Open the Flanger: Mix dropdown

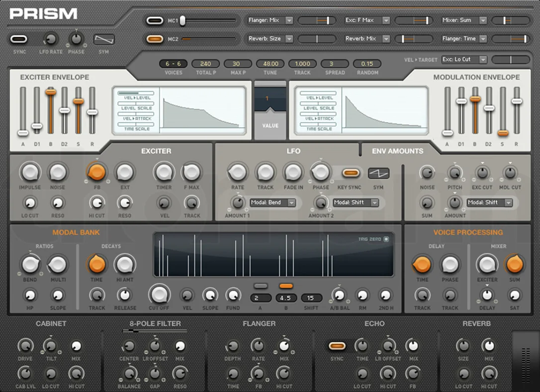[x=270, y=20]
